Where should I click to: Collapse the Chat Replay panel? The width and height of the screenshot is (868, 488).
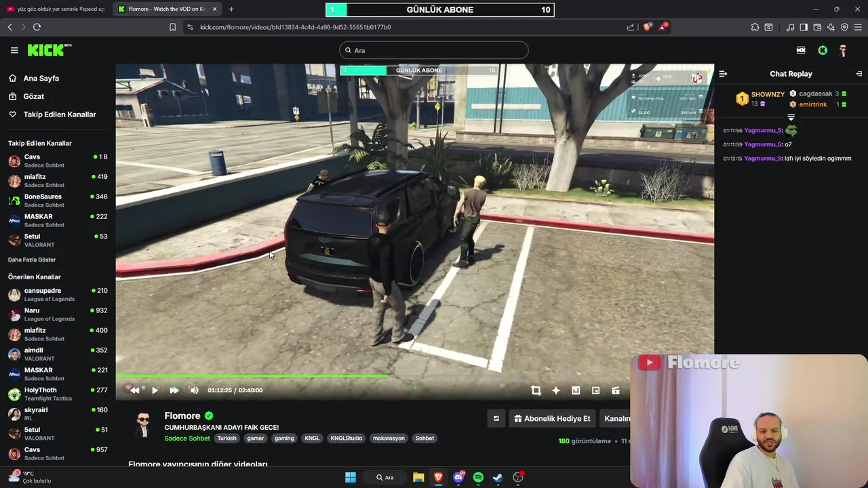tap(723, 74)
